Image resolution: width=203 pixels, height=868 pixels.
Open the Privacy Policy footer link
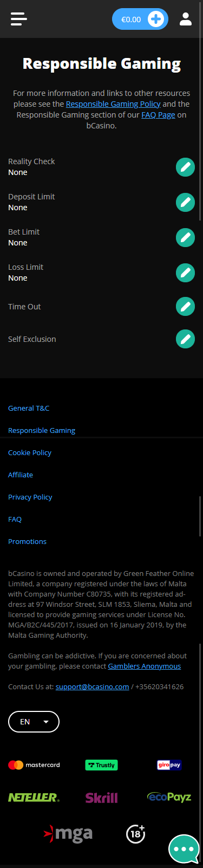tap(30, 497)
